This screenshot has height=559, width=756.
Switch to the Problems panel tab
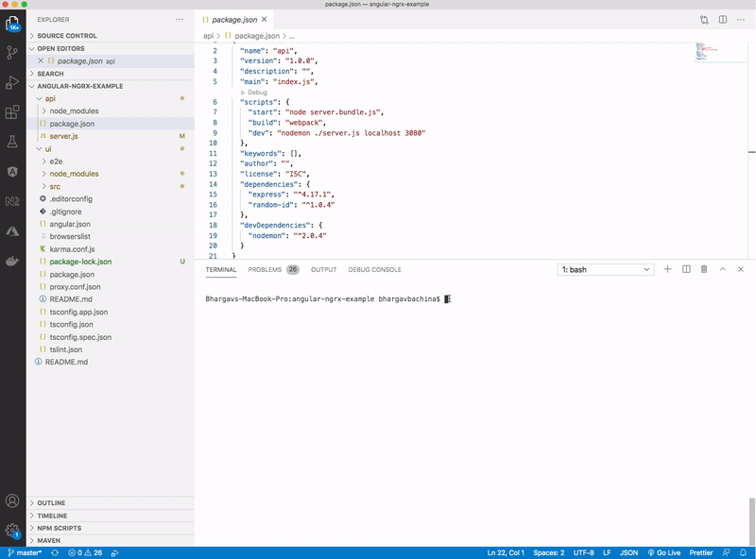pyautogui.click(x=273, y=269)
